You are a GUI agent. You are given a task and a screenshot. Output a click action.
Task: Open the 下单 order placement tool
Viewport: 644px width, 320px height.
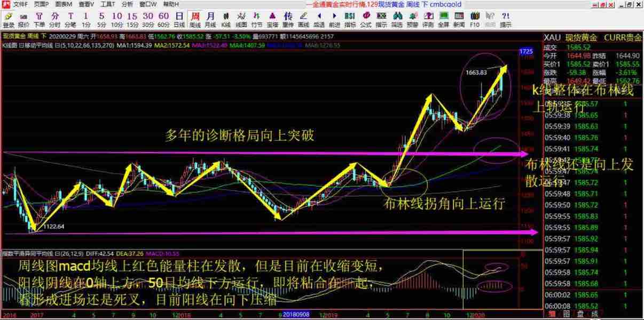tap(39, 20)
